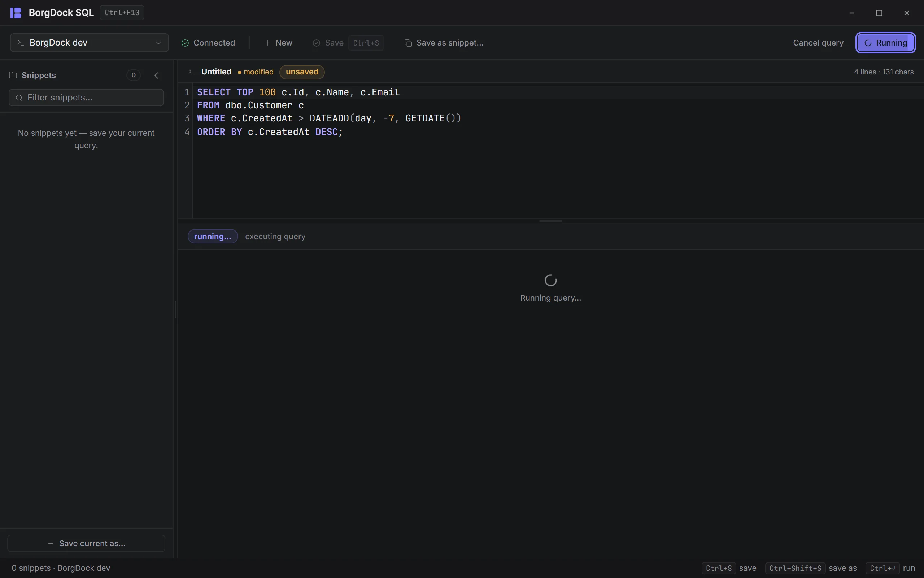The image size is (924, 578).
Task: Click the editor/results splitter handle
Action: point(550,221)
